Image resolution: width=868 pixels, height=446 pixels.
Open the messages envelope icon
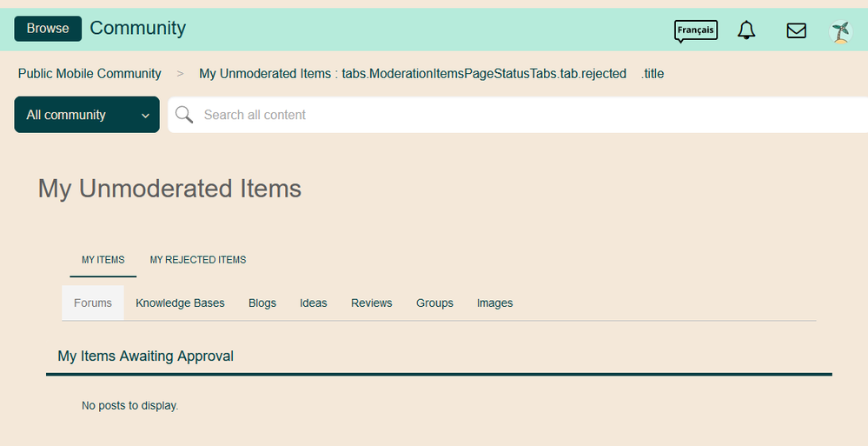796,30
